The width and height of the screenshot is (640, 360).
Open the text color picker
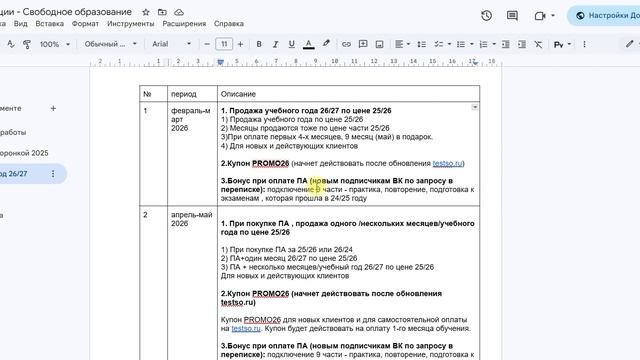309,44
